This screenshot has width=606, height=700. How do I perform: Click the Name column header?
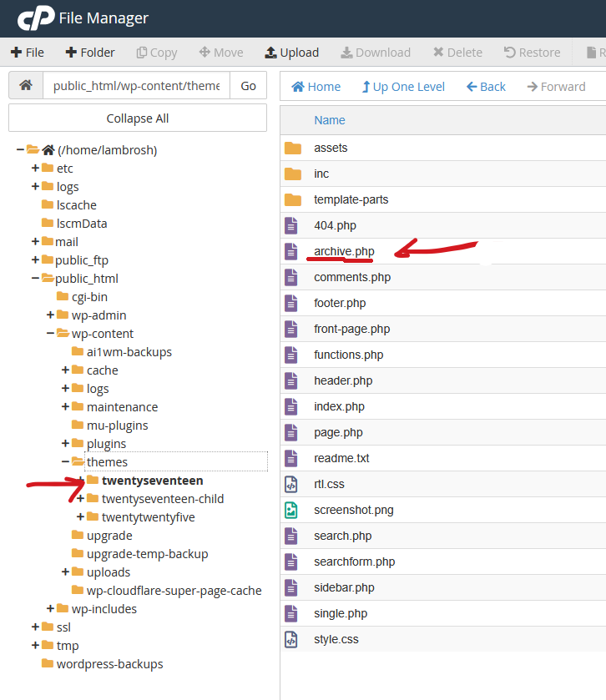pos(329,120)
